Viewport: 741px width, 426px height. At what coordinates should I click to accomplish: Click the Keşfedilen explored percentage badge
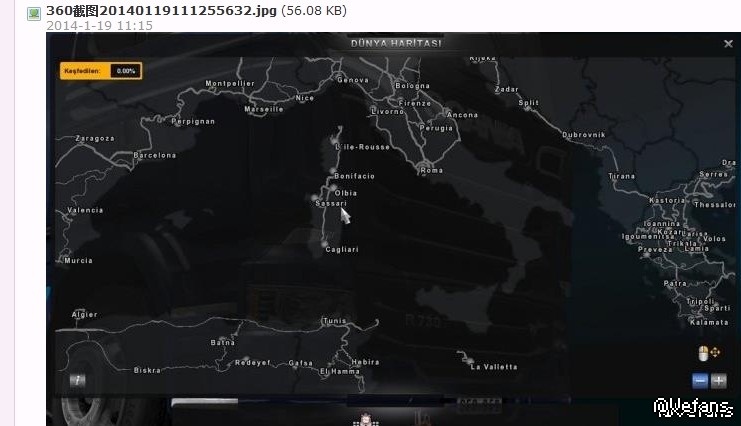tap(101, 71)
